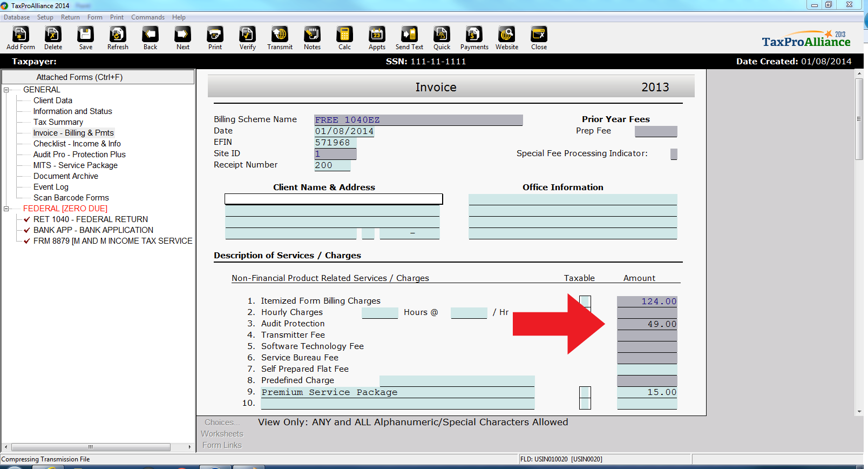
Task: Go back with the Back icon
Action: 150,38
